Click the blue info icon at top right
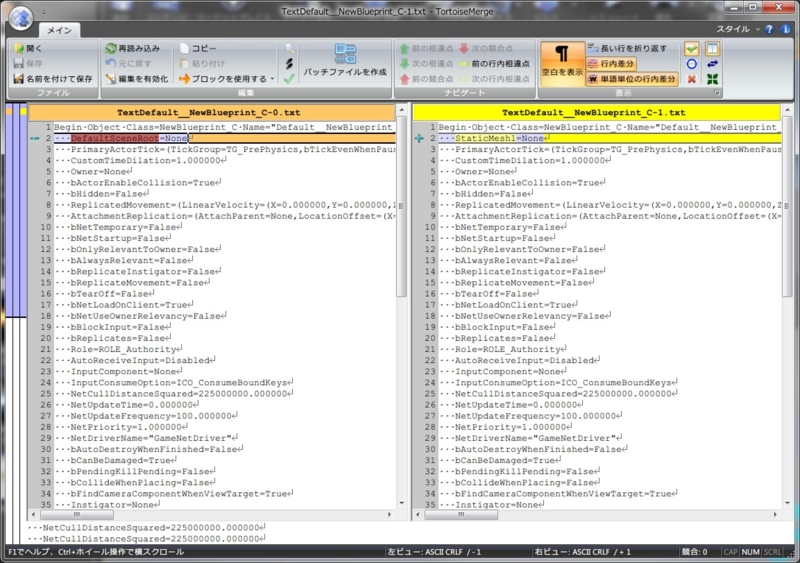Image resolution: width=800 pixels, height=563 pixels. coord(786,29)
